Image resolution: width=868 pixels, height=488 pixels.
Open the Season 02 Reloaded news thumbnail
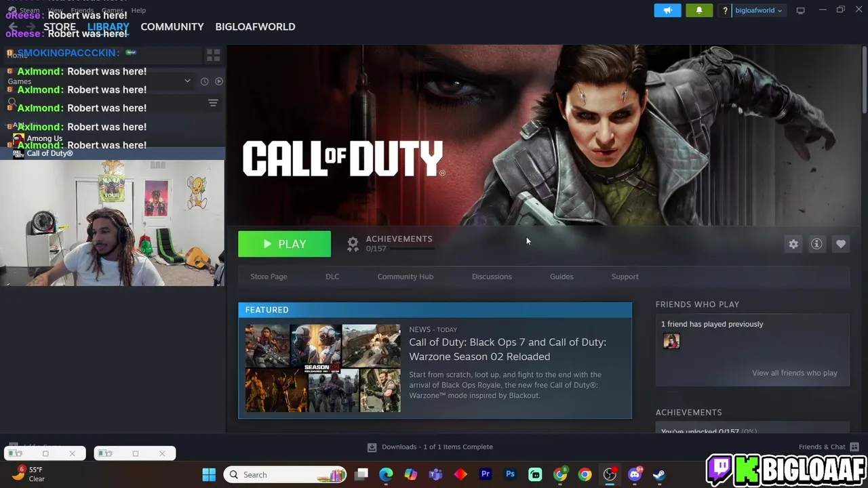[323, 368]
